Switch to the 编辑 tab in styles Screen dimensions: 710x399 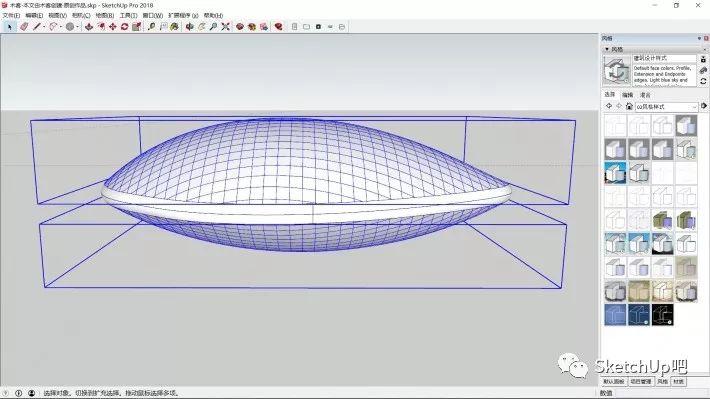tap(628, 95)
